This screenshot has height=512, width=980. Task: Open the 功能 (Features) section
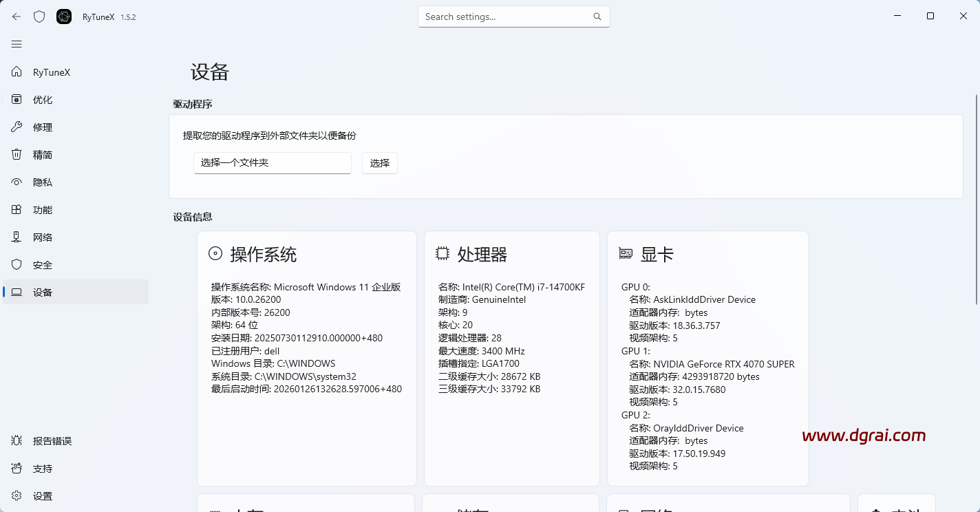pos(42,209)
